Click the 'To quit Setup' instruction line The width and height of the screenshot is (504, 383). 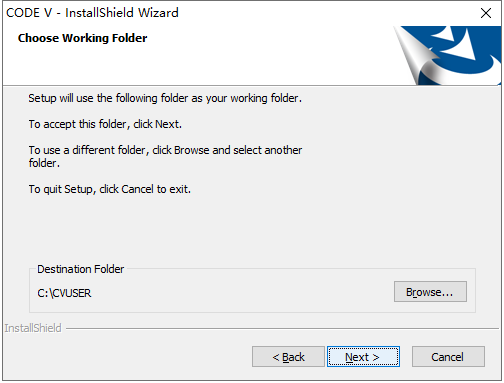pyautogui.click(x=109, y=189)
